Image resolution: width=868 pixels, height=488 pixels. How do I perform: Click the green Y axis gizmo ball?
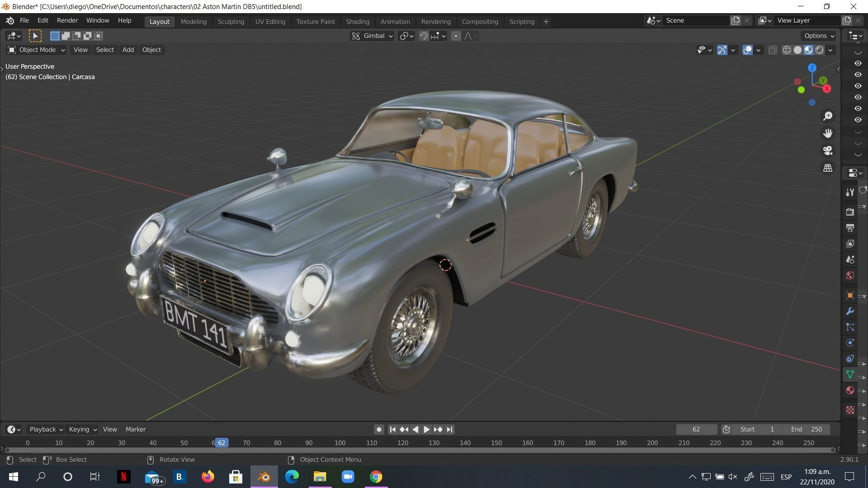point(823,80)
